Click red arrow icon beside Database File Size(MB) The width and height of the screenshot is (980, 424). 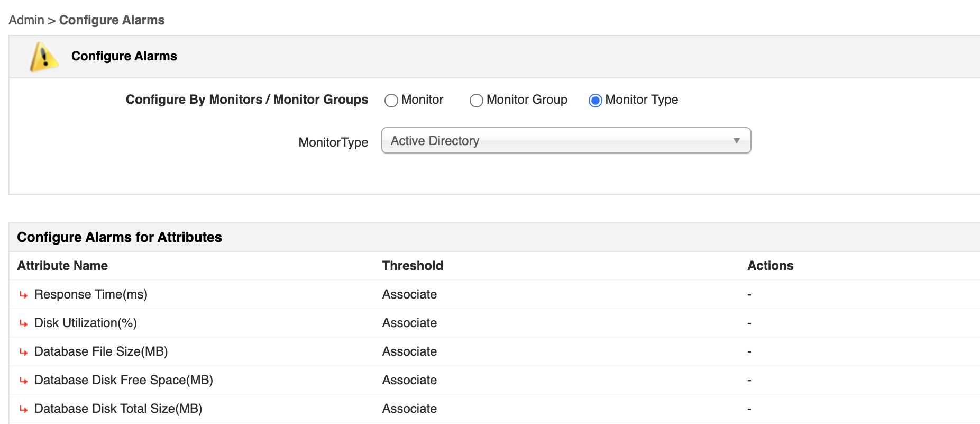click(24, 352)
